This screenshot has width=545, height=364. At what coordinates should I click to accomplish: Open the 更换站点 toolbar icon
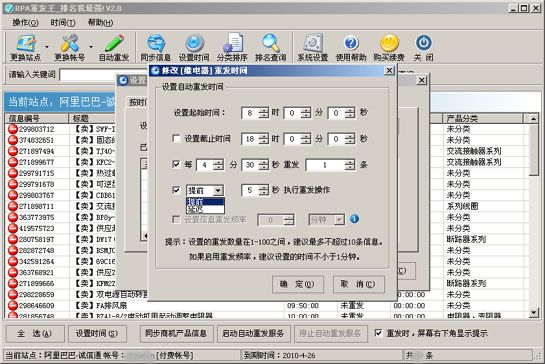point(25,48)
